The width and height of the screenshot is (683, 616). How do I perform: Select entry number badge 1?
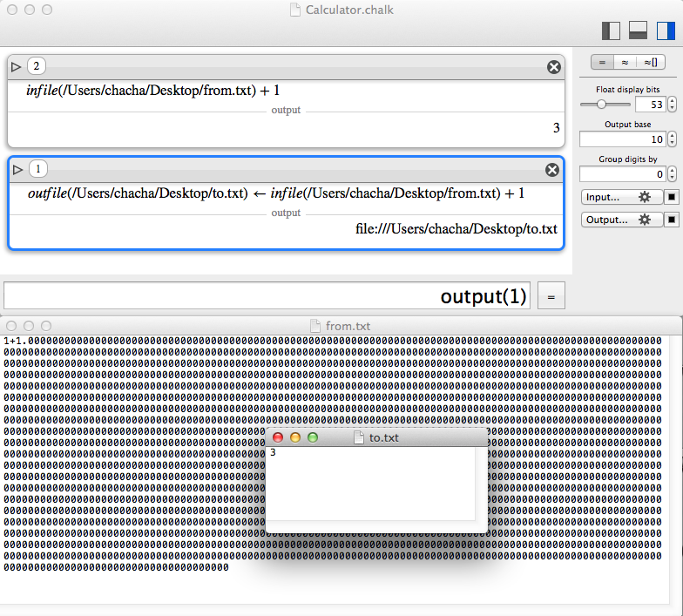coord(38,169)
